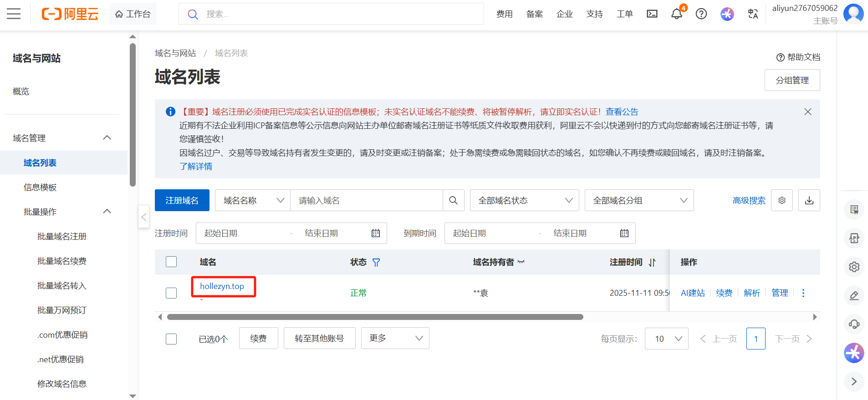Open the 更多 bulk actions dropdown
Viewport: 868px width, 400px height.
point(395,338)
